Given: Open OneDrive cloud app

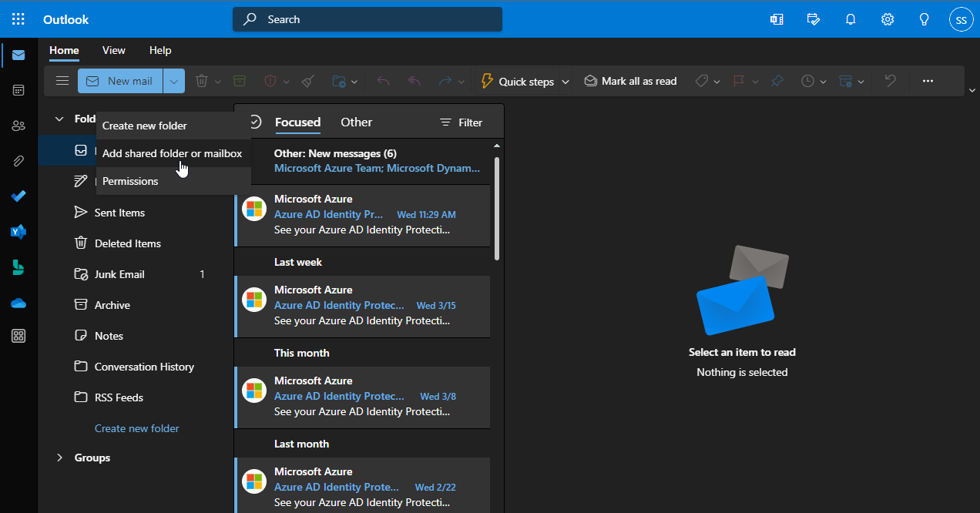Looking at the screenshot, I should click(x=18, y=303).
